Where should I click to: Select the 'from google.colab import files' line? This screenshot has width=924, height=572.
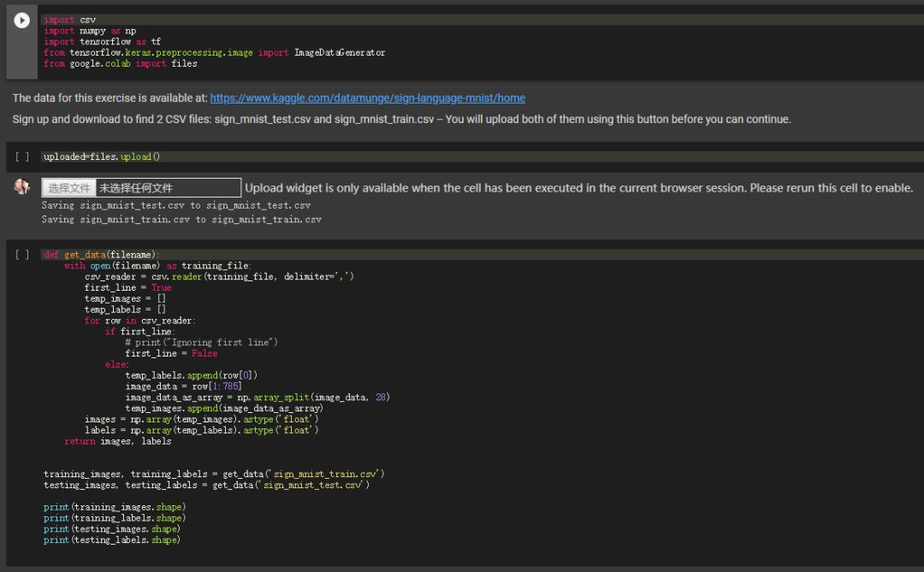point(121,64)
